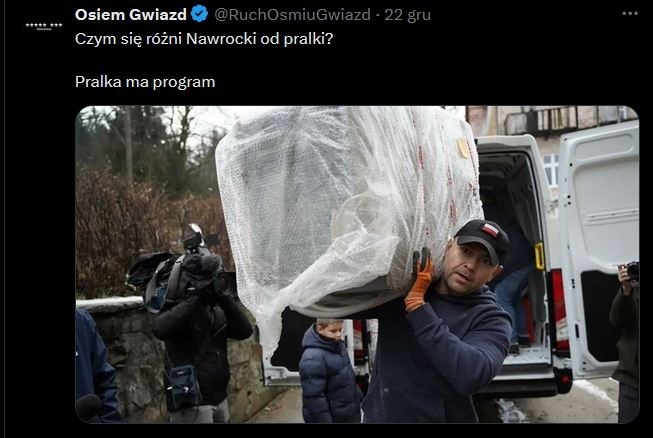Click the white van's open rear door
This screenshot has width=653, height=438.
click(598, 250)
